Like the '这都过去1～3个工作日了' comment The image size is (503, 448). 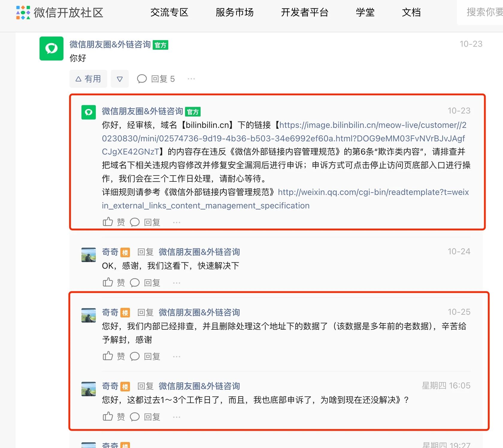[108, 417]
